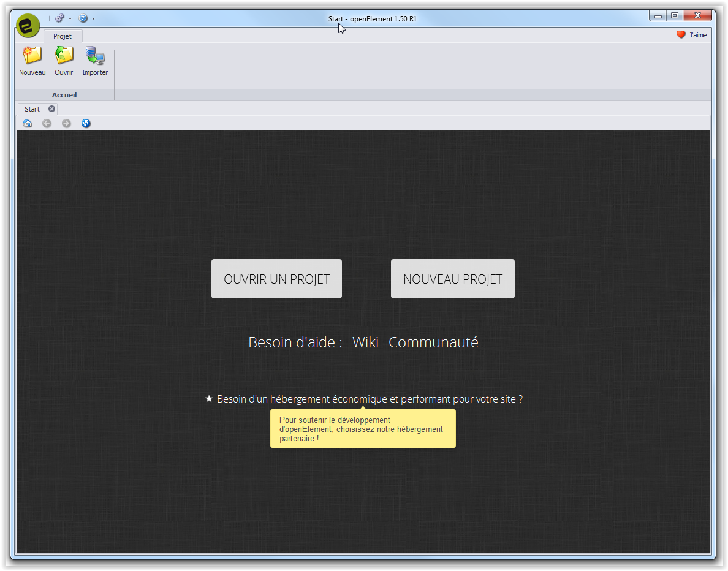
Task: Select the back navigation arrow
Action: pyautogui.click(x=47, y=123)
